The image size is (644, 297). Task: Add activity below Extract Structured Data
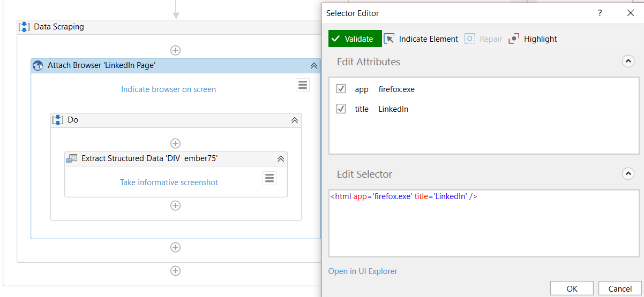(175, 205)
